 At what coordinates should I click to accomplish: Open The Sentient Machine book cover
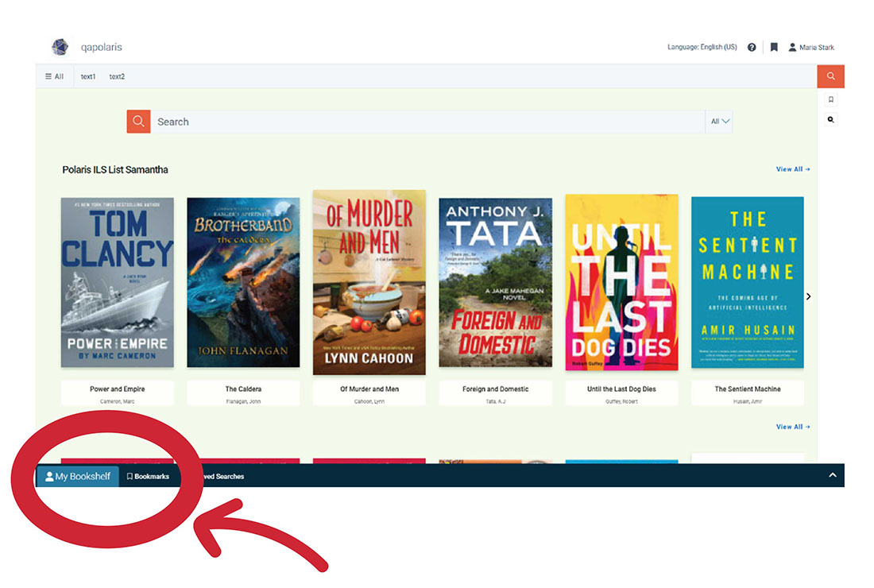(x=747, y=282)
